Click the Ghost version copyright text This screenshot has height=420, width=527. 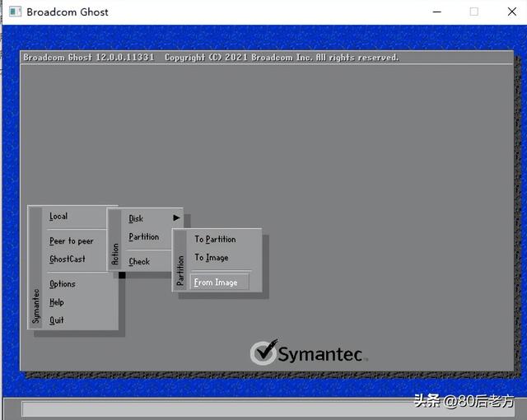211,58
